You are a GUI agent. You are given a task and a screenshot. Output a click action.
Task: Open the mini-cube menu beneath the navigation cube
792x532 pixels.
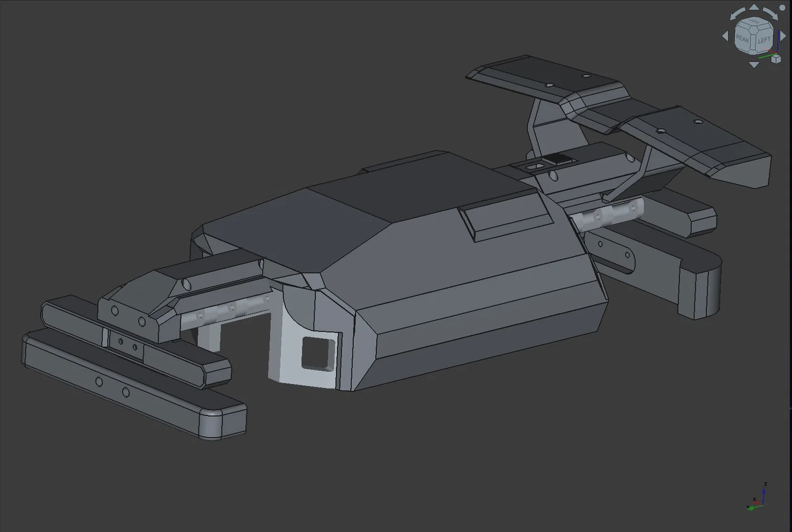(x=776, y=59)
